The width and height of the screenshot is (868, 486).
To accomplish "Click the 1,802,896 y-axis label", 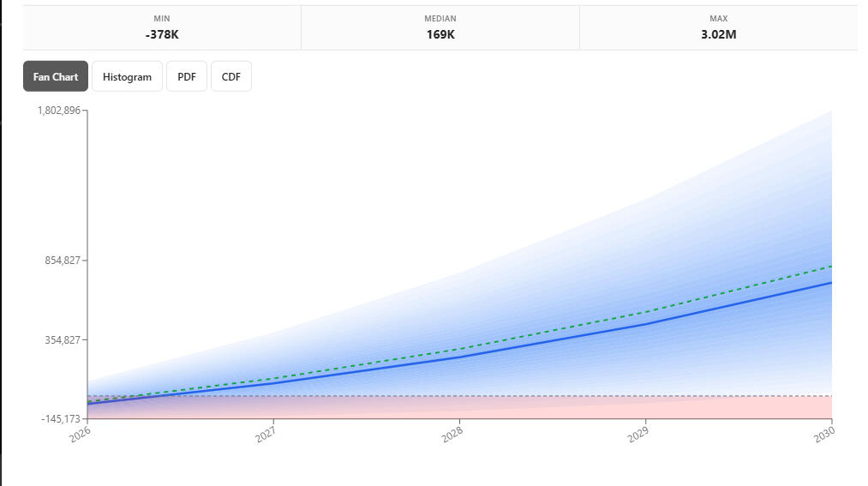I will click(x=59, y=111).
